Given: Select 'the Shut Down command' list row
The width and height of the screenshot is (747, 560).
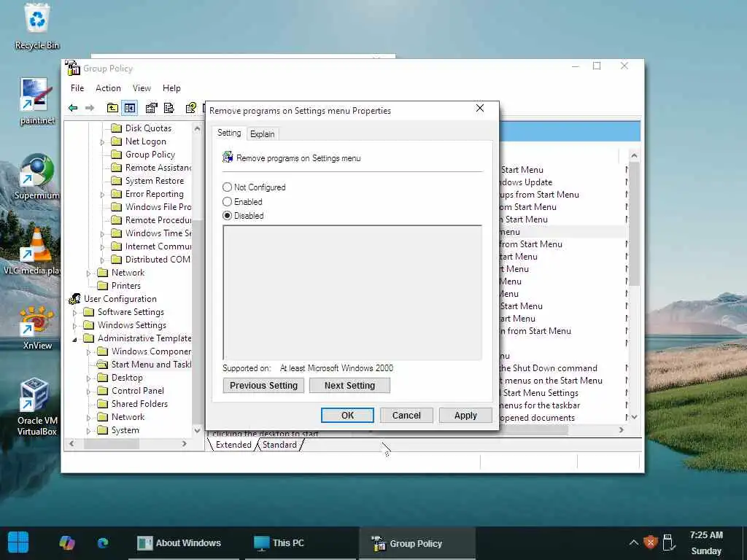Looking at the screenshot, I should tap(548, 368).
